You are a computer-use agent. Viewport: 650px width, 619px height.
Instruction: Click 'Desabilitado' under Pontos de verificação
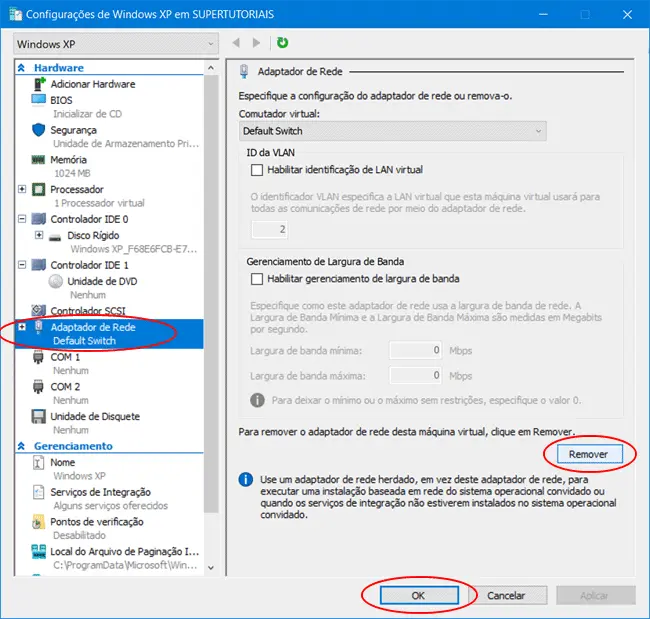click(x=79, y=535)
